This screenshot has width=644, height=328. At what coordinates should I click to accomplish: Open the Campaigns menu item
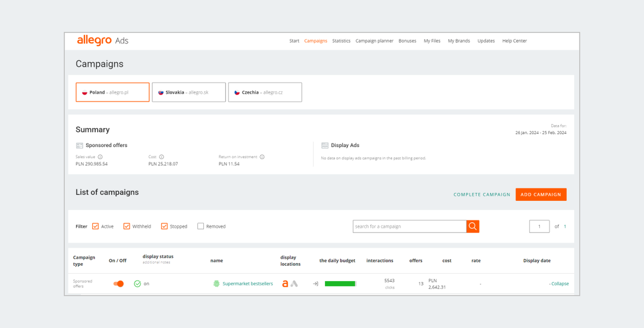316,41
